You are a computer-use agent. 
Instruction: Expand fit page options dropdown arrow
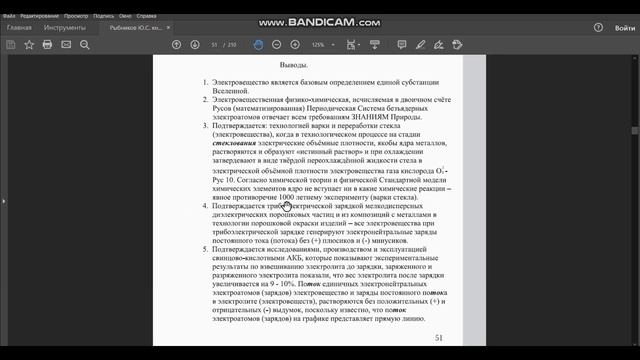(359, 45)
